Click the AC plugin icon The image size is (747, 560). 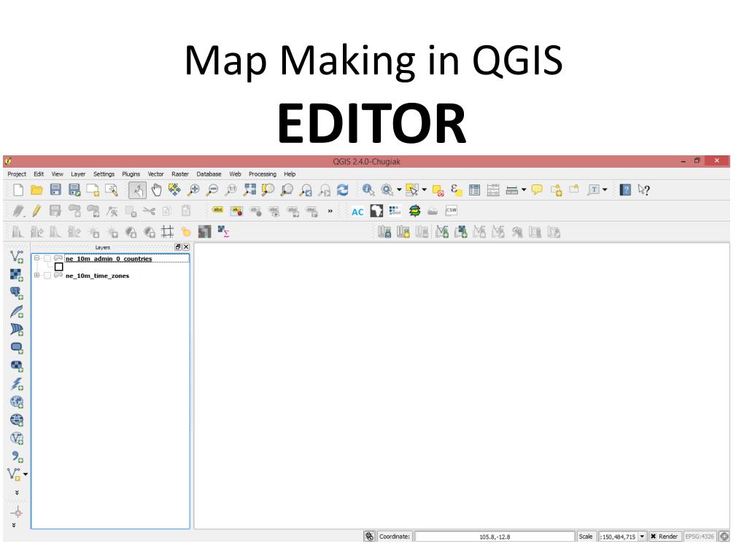[x=357, y=211]
